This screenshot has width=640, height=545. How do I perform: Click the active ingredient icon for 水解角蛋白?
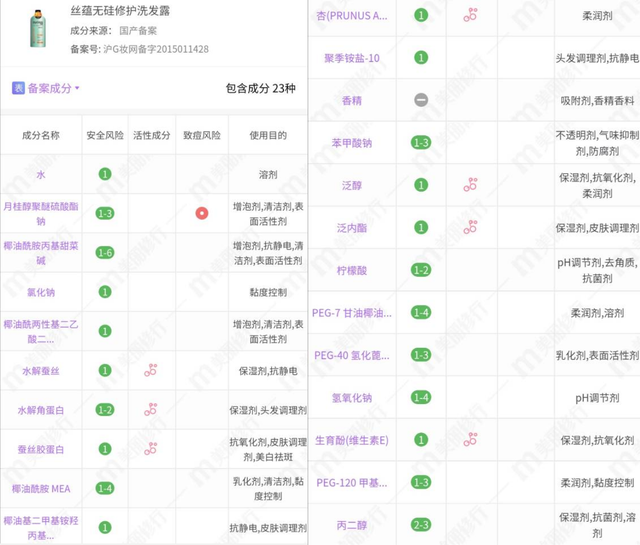tap(151, 409)
